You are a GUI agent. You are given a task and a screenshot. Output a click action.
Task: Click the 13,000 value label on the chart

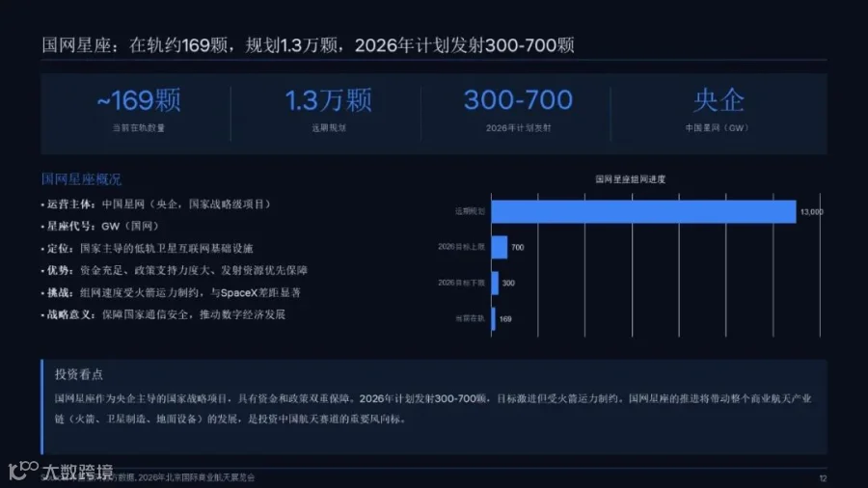coord(811,212)
